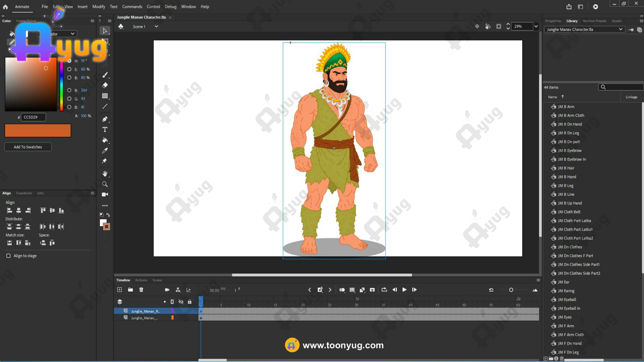Select the Paint Bucket tool
The width and height of the screenshot is (644, 362).
[x=105, y=140]
